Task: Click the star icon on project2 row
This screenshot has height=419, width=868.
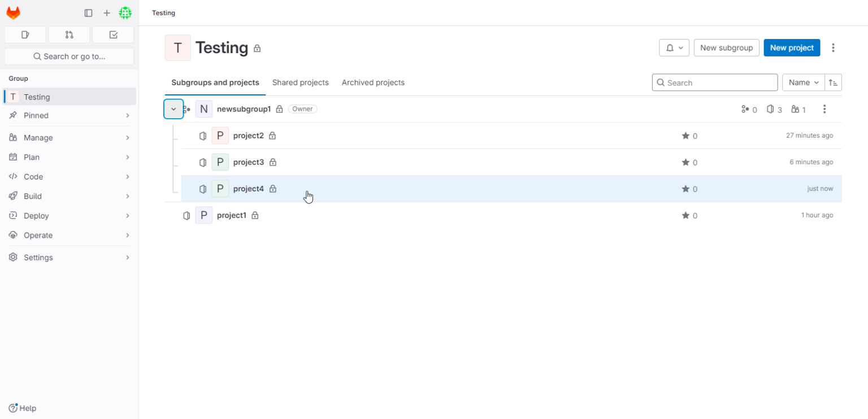Action: click(685, 136)
